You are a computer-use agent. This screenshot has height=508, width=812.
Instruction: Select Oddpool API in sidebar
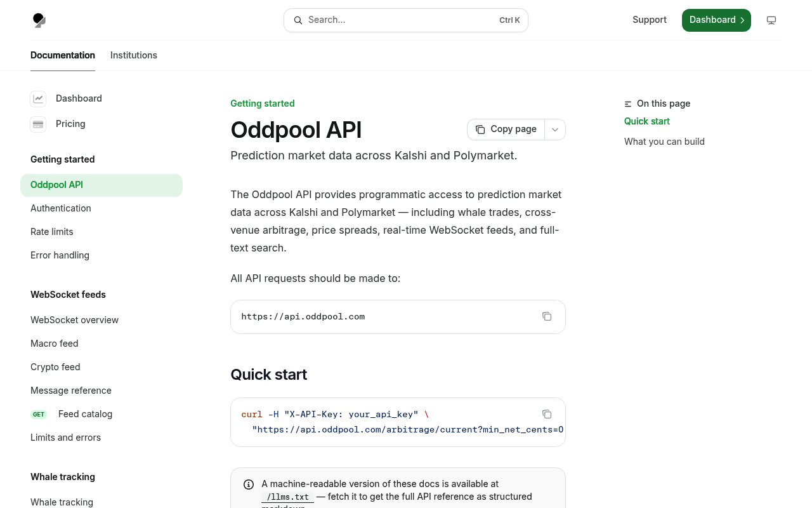coord(101,185)
